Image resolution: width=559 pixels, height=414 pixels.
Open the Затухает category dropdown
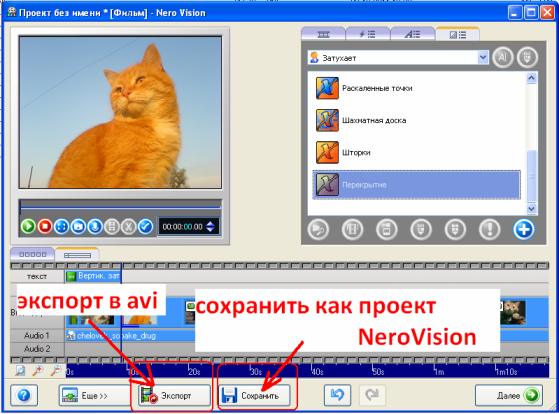click(x=398, y=57)
